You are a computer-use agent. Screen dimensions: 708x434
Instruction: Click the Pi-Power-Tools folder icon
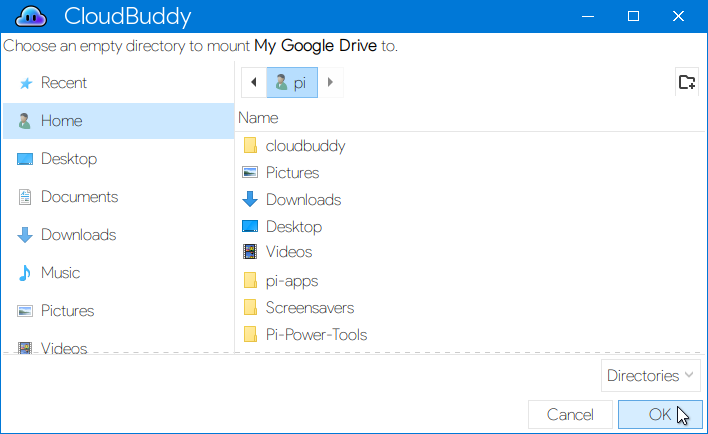250,334
